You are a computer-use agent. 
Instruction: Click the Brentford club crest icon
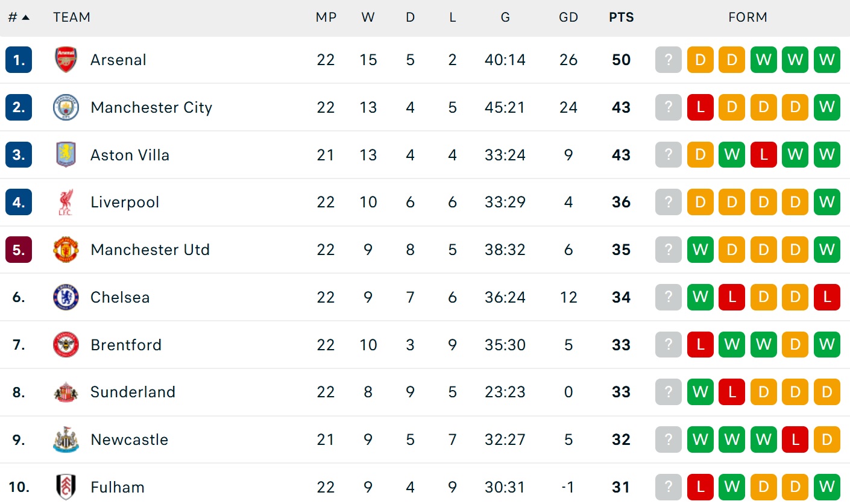point(66,345)
